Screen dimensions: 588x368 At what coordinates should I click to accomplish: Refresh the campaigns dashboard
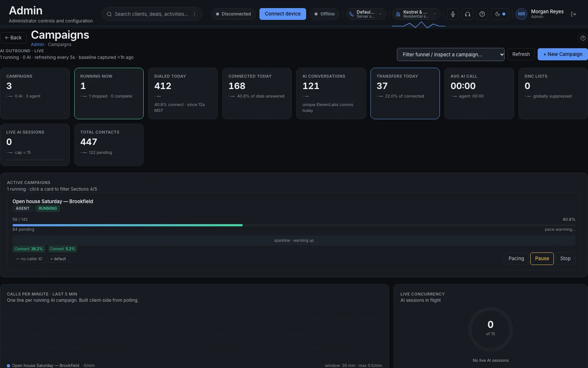click(521, 54)
